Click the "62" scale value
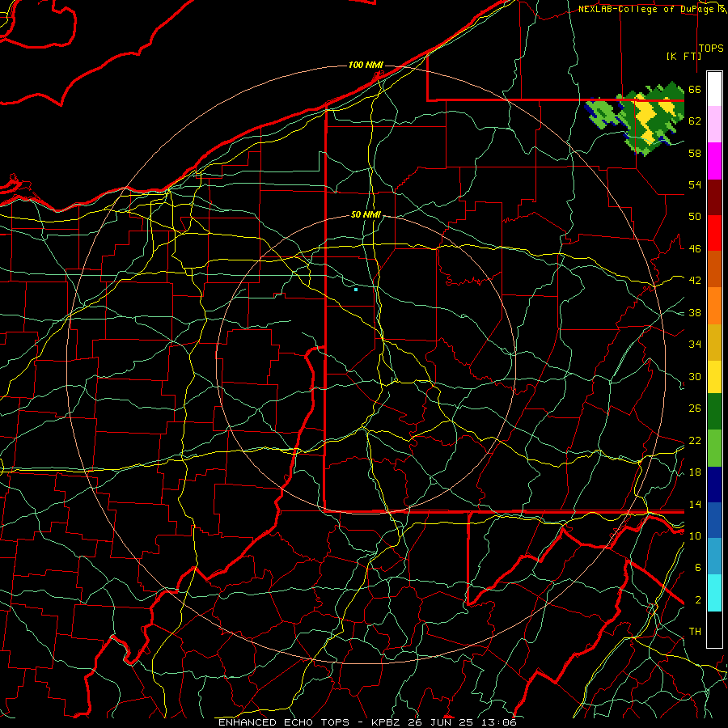Image resolution: width=728 pixels, height=728 pixels. click(x=695, y=121)
